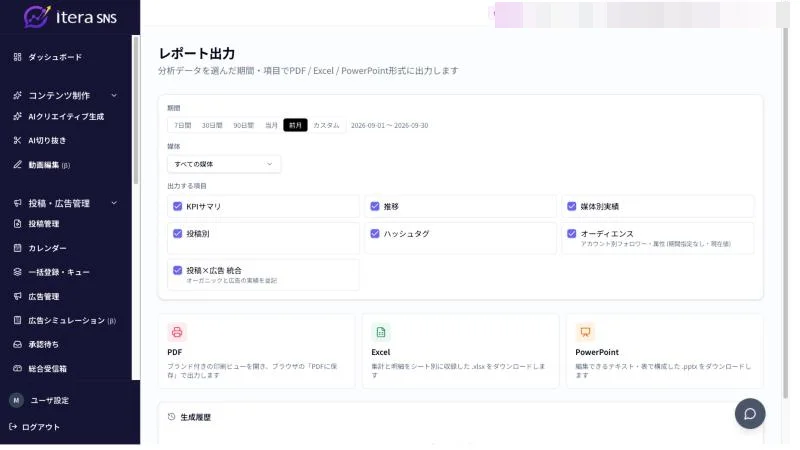Click the ログアウト exit icon
800x450 pixels.
pyautogui.click(x=13, y=427)
